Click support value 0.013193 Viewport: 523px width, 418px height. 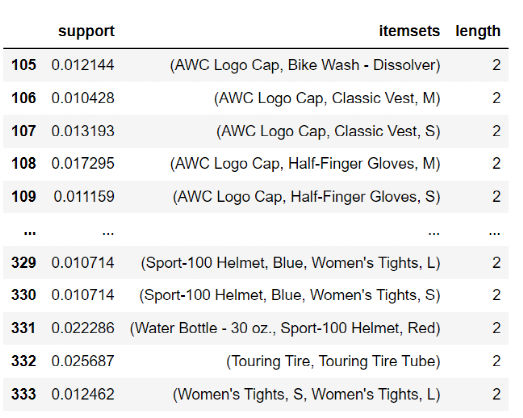tap(83, 131)
